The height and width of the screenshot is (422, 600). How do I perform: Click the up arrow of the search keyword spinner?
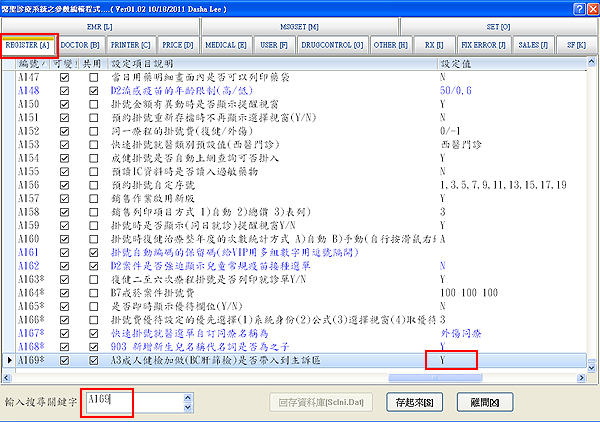[x=187, y=397]
